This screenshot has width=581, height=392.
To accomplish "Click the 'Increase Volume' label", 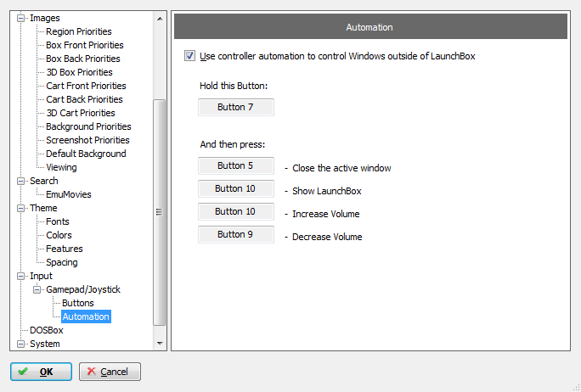I will [325, 214].
